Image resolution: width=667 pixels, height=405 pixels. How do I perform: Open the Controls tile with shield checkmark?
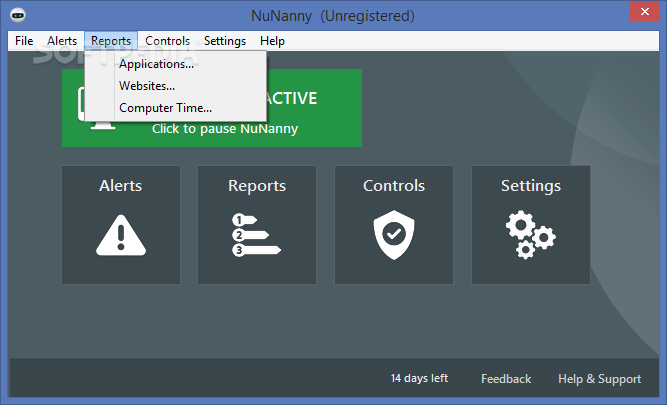pos(394,225)
